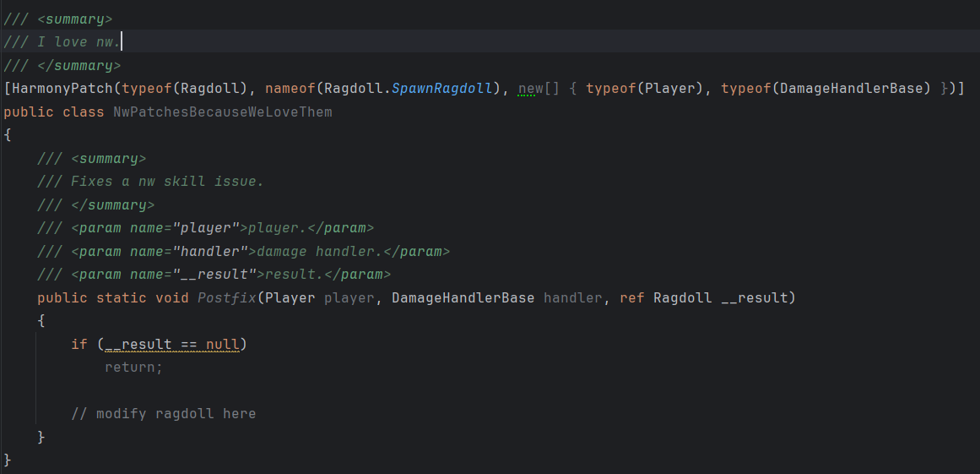Click typeof(Player) in the attribute
The width and height of the screenshot is (980, 474).
pos(645,89)
